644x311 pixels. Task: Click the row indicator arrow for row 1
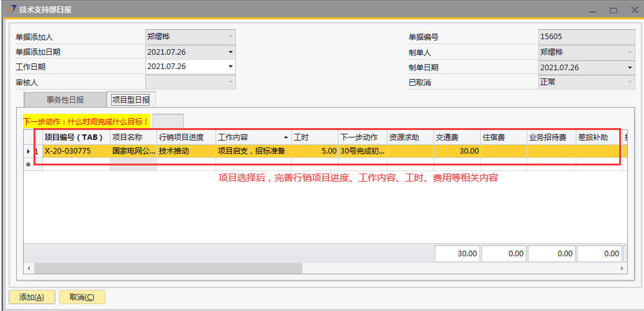pyautogui.click(x=28, y=151)
